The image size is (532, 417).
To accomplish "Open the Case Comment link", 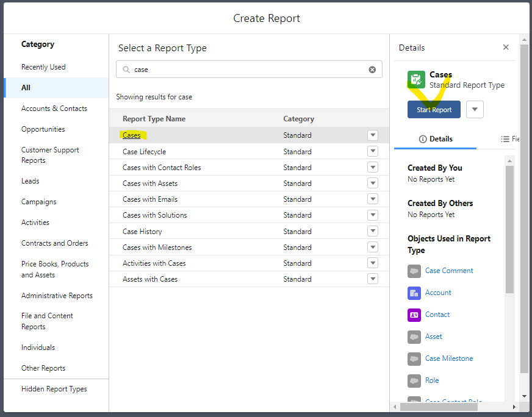I will click(449, 271).
